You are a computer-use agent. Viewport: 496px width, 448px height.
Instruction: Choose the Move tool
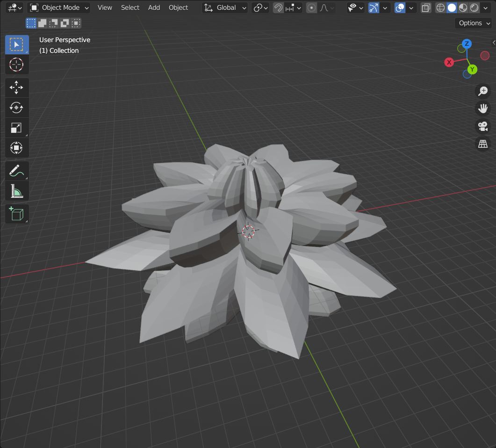click(x=17, y=87)
